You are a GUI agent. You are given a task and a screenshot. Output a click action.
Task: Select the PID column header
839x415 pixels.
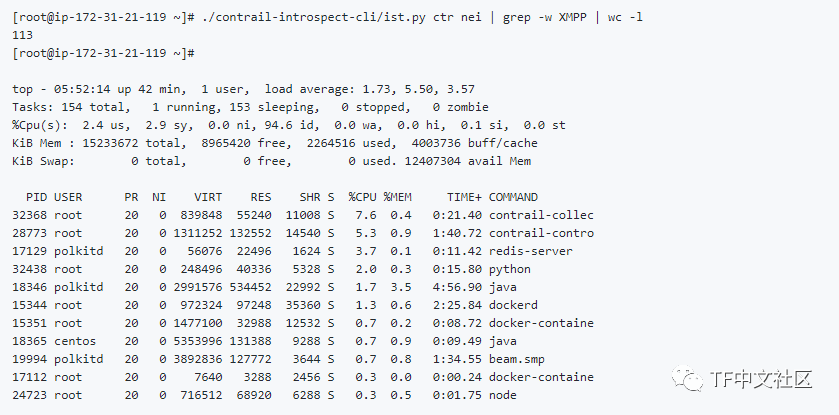(x=36, y=197)
